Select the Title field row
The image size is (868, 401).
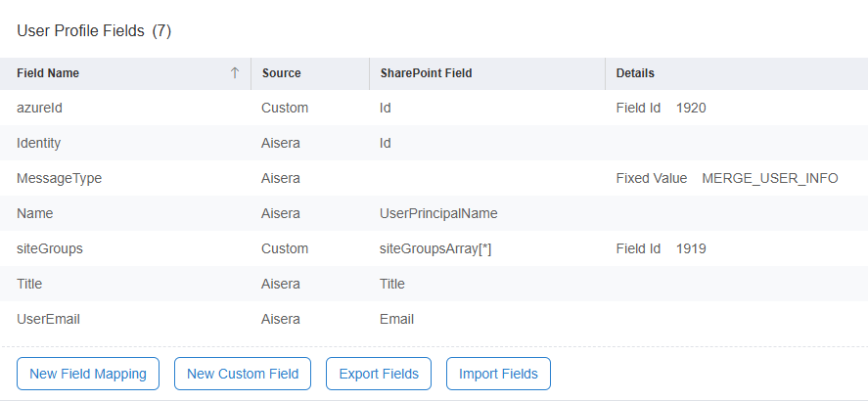(x=30, y=284)
